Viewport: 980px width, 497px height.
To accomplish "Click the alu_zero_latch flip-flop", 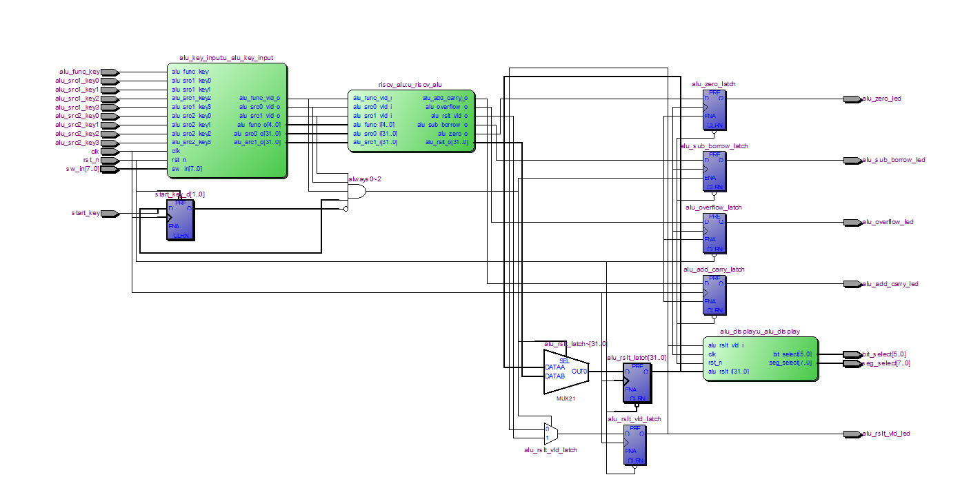I will (x=714, y=110).
